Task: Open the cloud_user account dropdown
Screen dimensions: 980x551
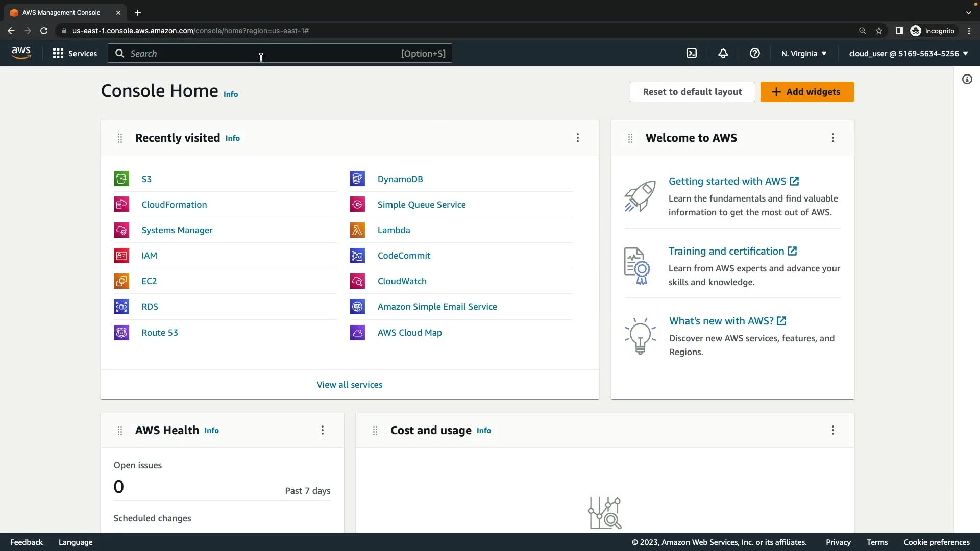Action: (x=909, y=53)
